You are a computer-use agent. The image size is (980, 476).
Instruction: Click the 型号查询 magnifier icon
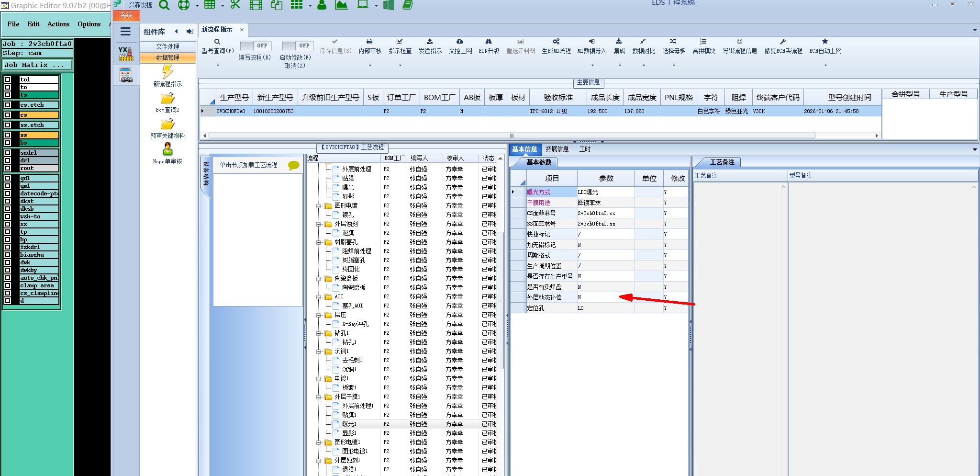pos(217,42)
